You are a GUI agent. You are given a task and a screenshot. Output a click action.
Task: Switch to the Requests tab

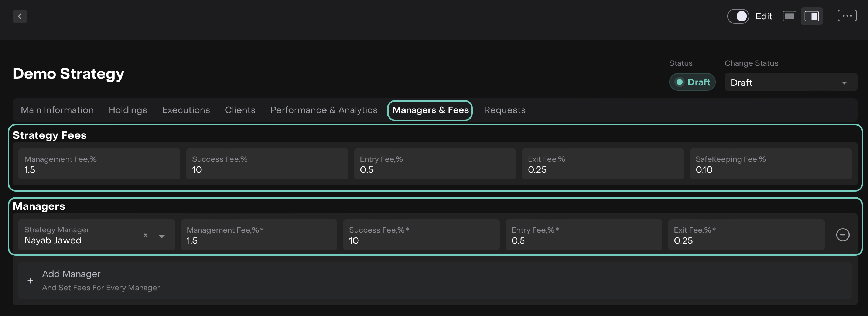pyautogui.click(x=505, y=110)
